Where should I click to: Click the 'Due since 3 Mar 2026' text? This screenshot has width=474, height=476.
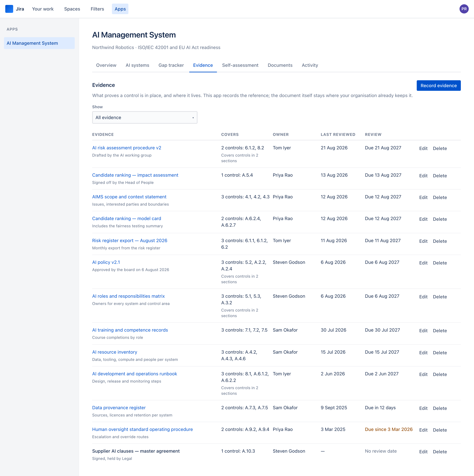(x=389, y=429)
